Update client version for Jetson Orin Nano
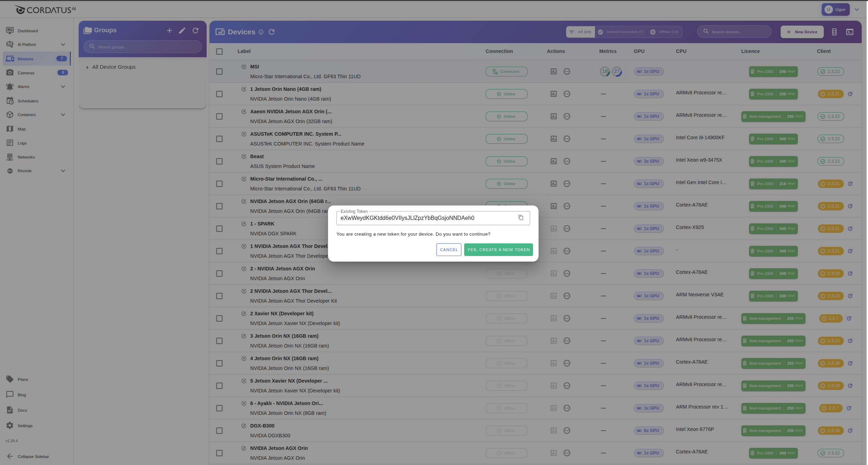868x465 pixels. (x=850, y=94)
